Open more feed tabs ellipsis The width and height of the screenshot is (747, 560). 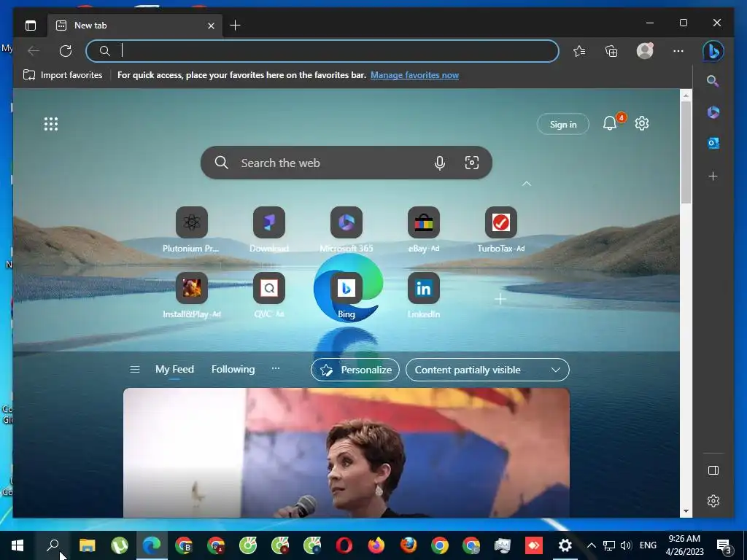point(275,368)
